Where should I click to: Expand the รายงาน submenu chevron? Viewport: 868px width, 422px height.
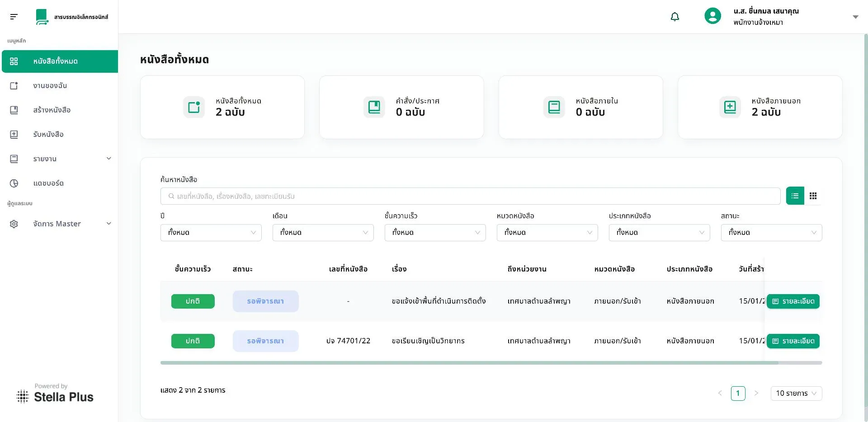tap(108, 159)
